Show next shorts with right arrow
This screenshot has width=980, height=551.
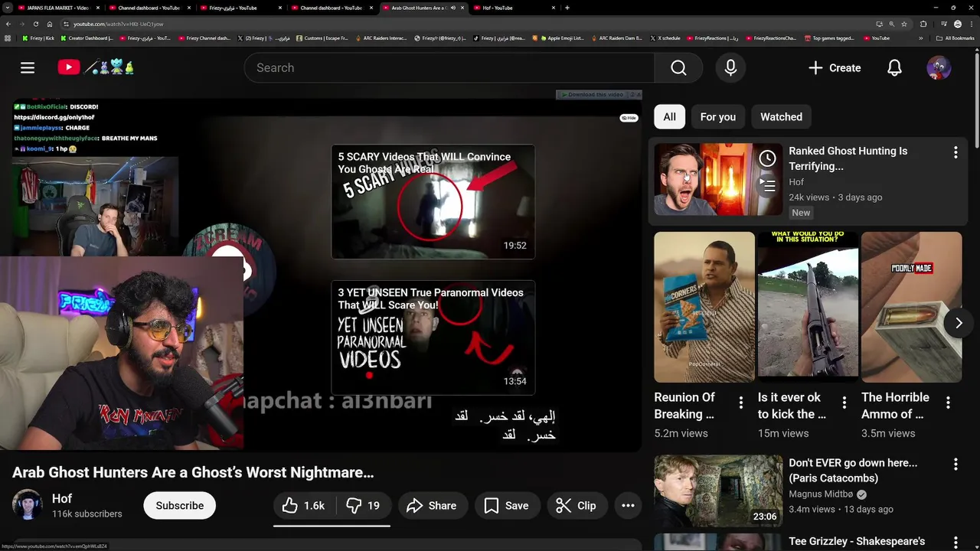click(958, 323)
